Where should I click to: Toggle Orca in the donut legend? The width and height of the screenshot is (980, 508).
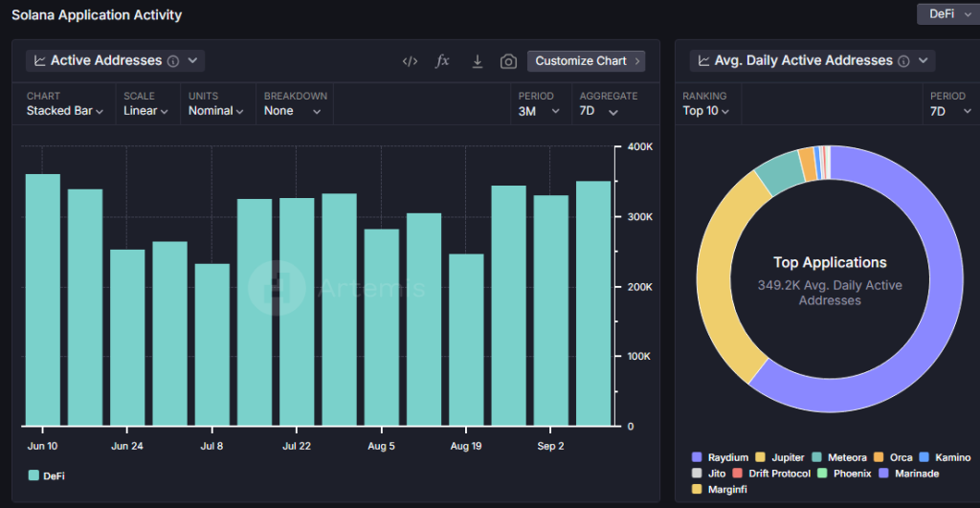coord(893,457)
